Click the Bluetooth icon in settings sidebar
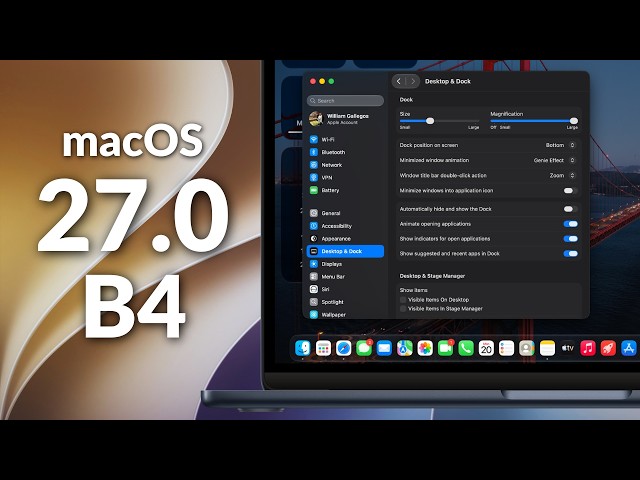This screenshot has height=480, width=640. pyautogui.click(x=313, y=152)
